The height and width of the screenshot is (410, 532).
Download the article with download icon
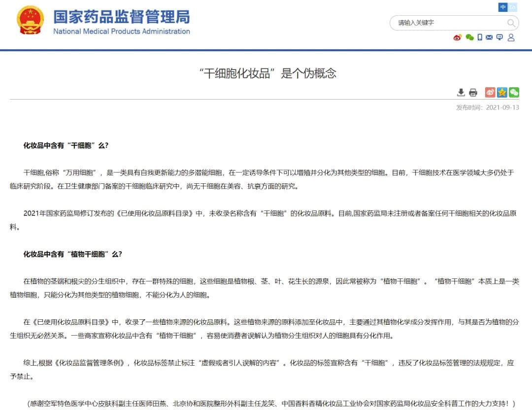(x=461, y=92)
